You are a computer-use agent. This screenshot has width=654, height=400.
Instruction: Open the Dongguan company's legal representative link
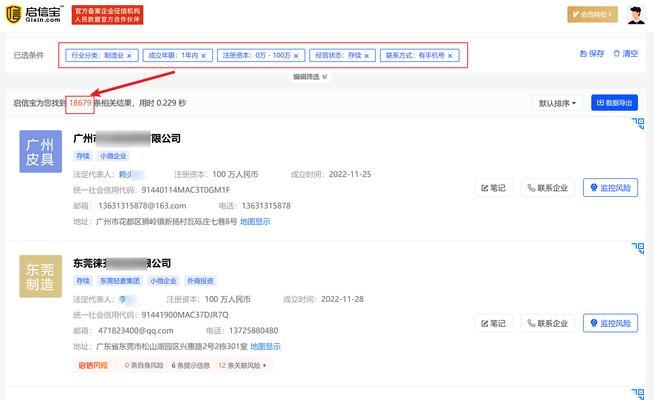pyautogui.click(x=128, y=299)
